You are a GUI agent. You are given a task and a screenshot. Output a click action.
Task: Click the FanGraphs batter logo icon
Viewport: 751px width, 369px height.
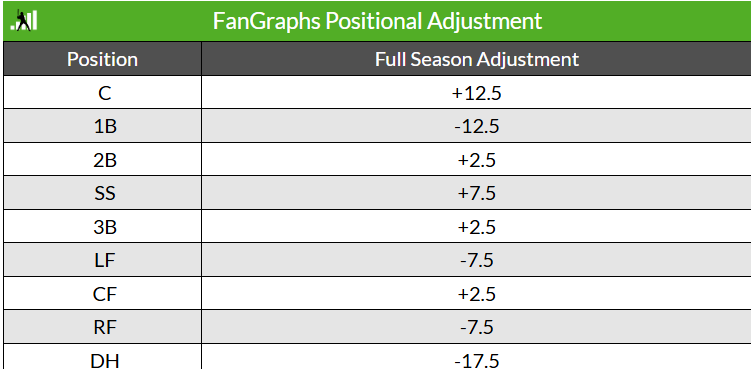click(x=24, y=21)
